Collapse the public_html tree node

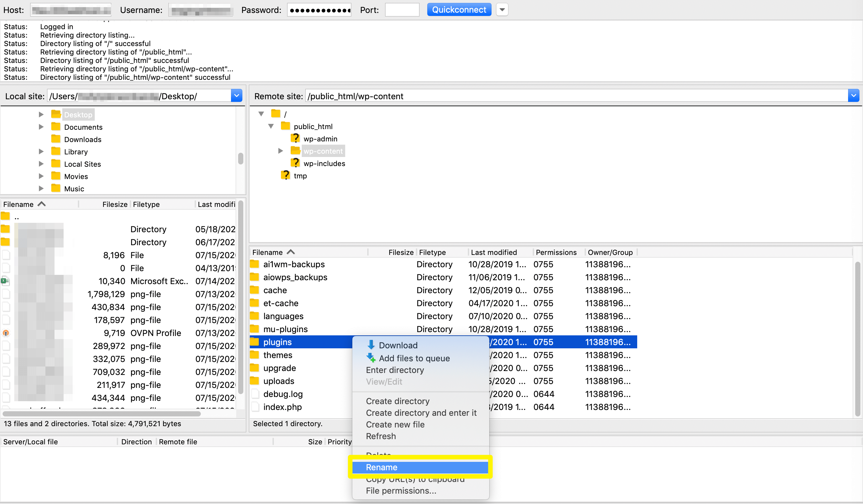[x=271, y=126]
